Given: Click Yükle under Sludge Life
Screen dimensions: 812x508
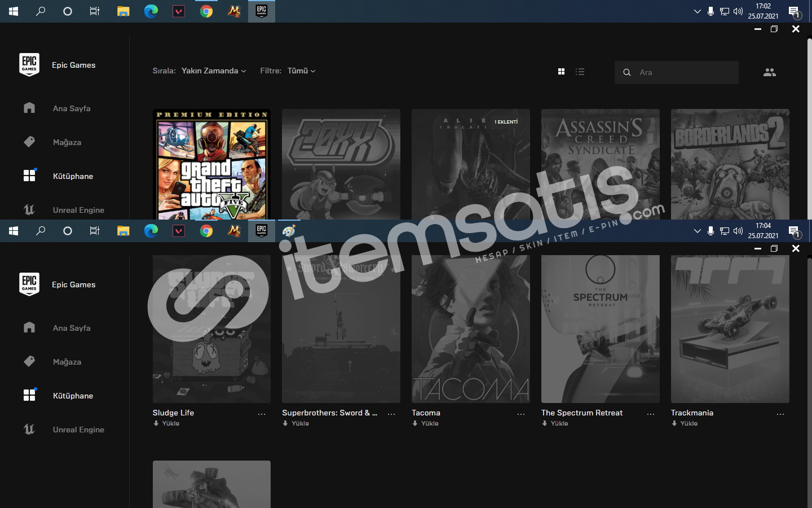Looking at the screenshot, I should [x=166, y=423].
